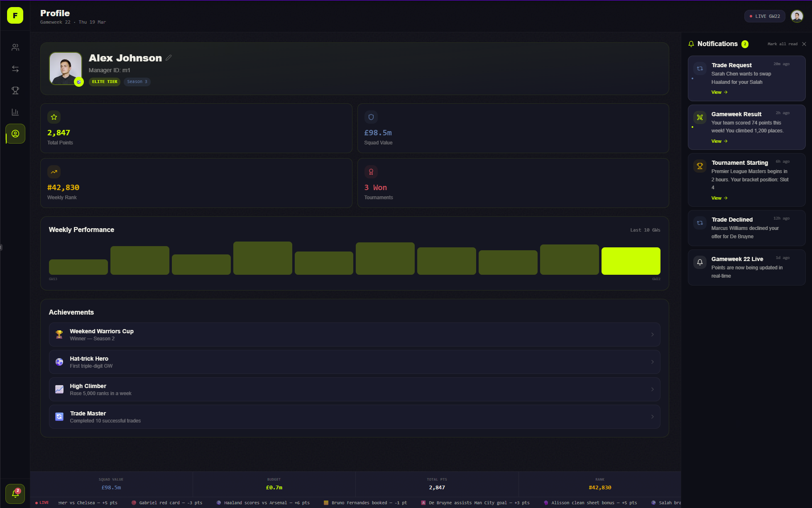This screenshot has height=508, width=812.
Task: Expand the Hat-trick Hero achievement chevron
Action: point(652,362)
